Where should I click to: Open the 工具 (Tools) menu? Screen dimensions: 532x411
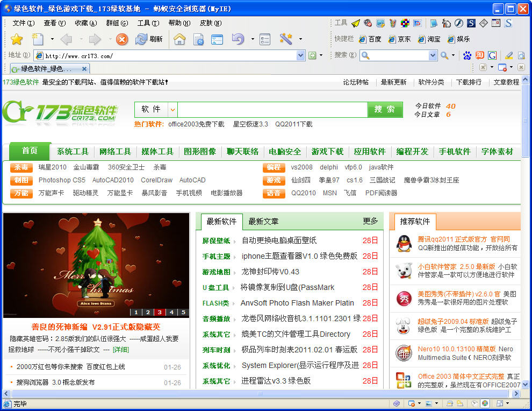pos(148,23)
